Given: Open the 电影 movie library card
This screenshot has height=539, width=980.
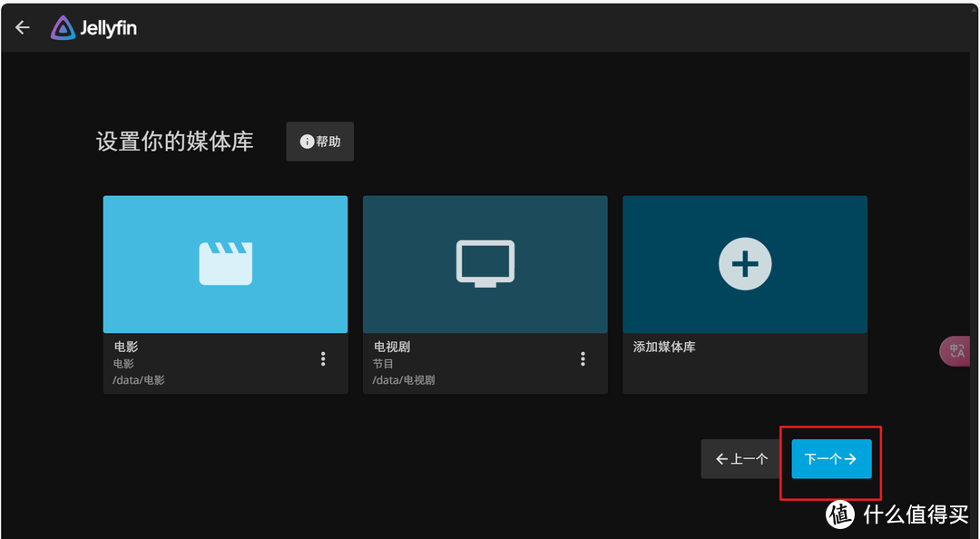Looking at the screenshot, I should 225,294.
